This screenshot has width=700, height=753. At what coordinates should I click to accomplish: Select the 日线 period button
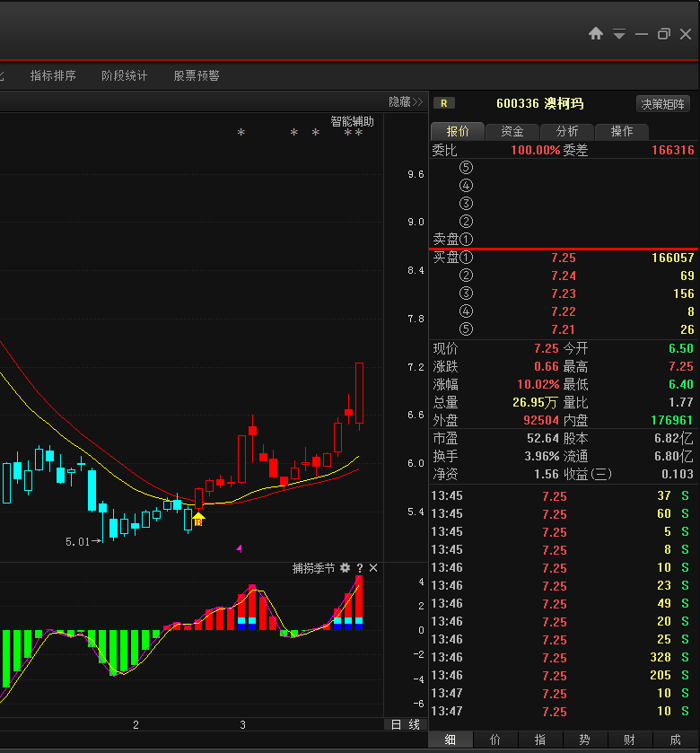[x=406, y=724]
